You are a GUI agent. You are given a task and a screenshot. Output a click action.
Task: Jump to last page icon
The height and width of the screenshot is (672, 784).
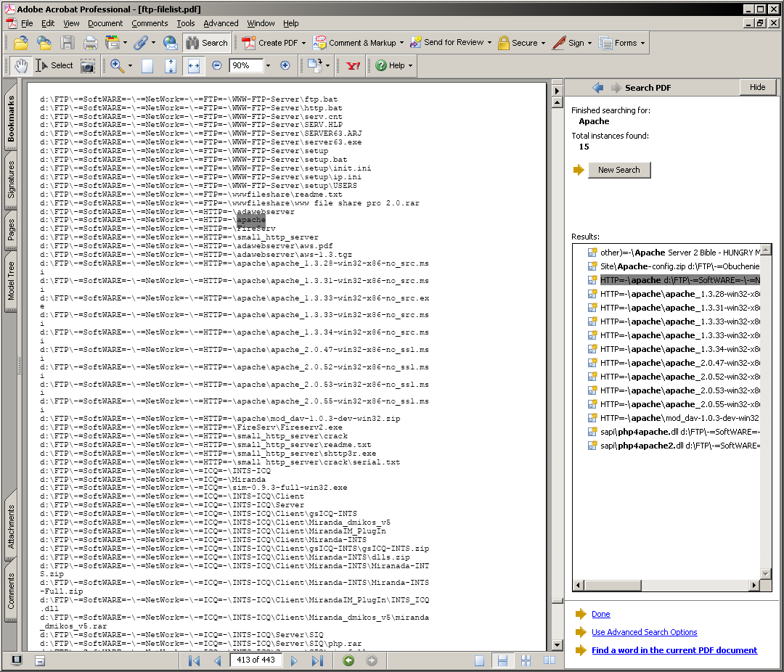pyautogui.click(x=317, y=660)
